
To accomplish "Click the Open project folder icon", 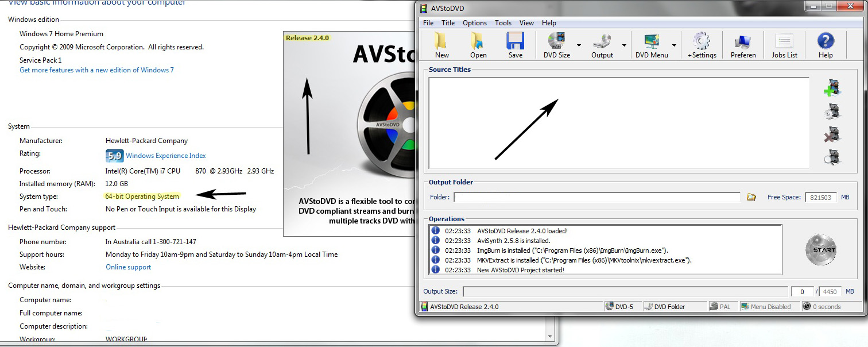I will (478, 41).
